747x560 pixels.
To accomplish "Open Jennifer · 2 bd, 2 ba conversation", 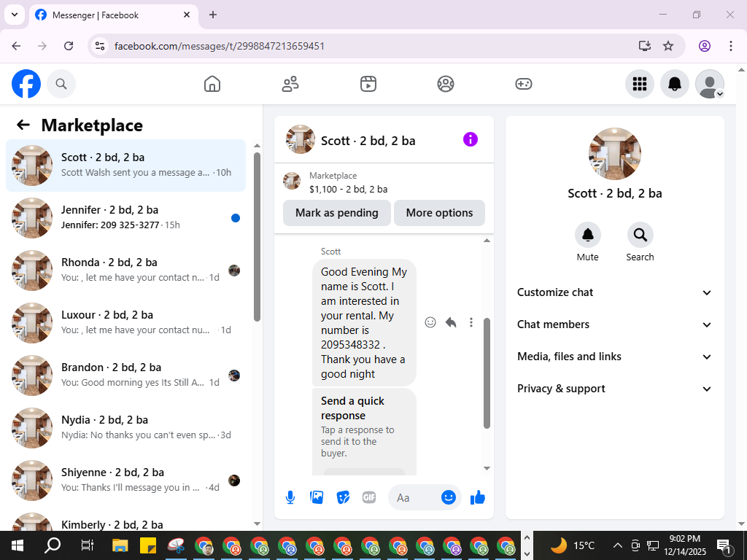I will pyautogui.click(x=125, y=217).
